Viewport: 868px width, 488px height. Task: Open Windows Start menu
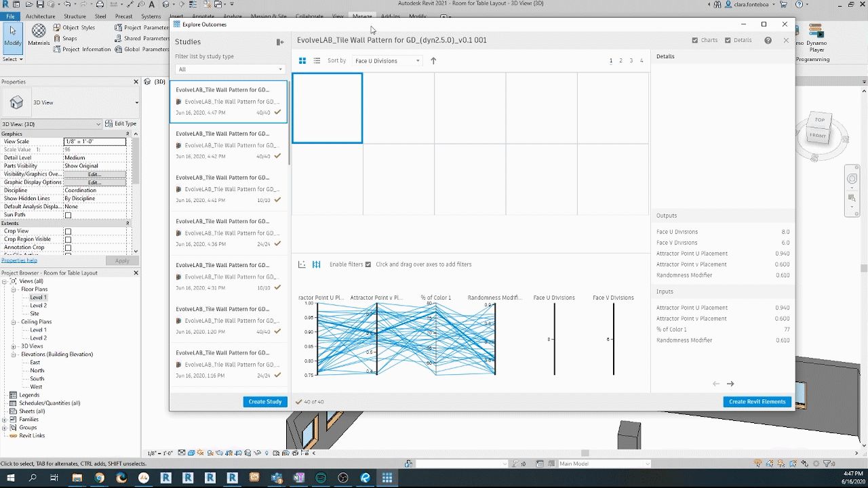(x=11, y=478)
